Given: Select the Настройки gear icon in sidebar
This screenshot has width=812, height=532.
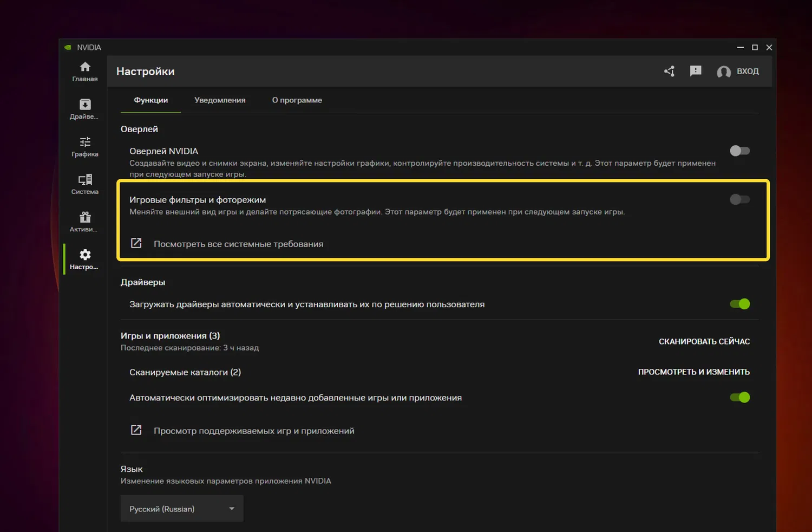Looking at the screenshot, I should (85, 255).
